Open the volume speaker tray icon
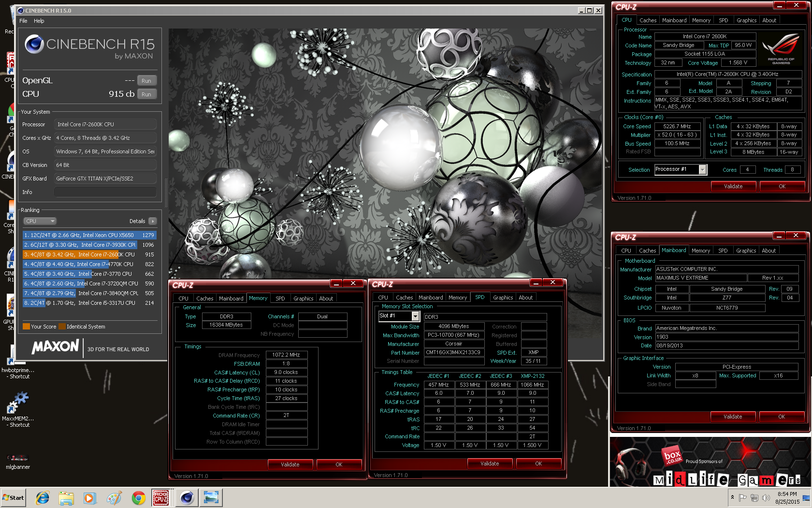The width and height of the screenshot is (812, 508). click(766, 497)
